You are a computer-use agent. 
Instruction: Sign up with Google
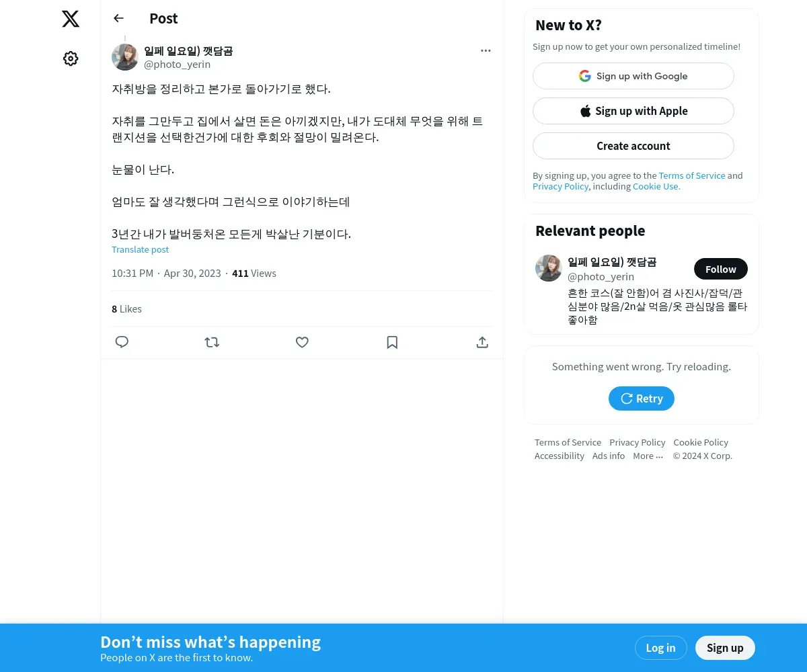pos(633,76)
